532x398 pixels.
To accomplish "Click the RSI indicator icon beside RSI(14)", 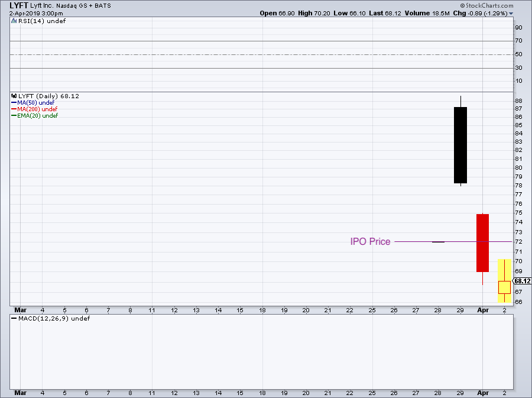I will pos(14,21).
